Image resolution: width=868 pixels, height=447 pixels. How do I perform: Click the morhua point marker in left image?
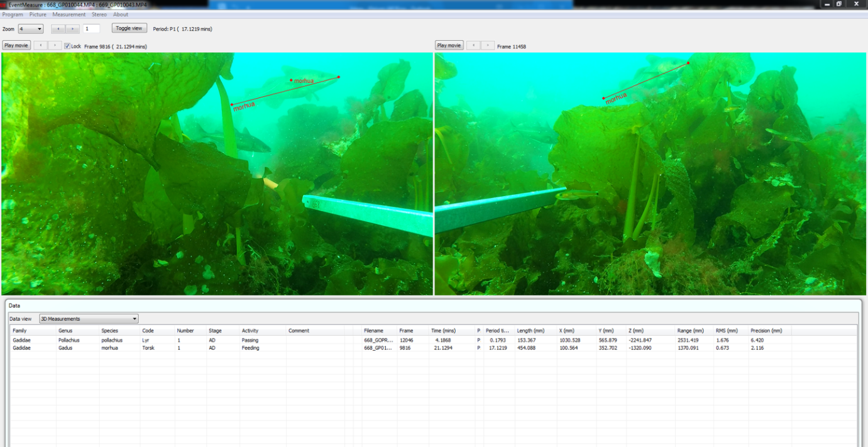(291, 80)
